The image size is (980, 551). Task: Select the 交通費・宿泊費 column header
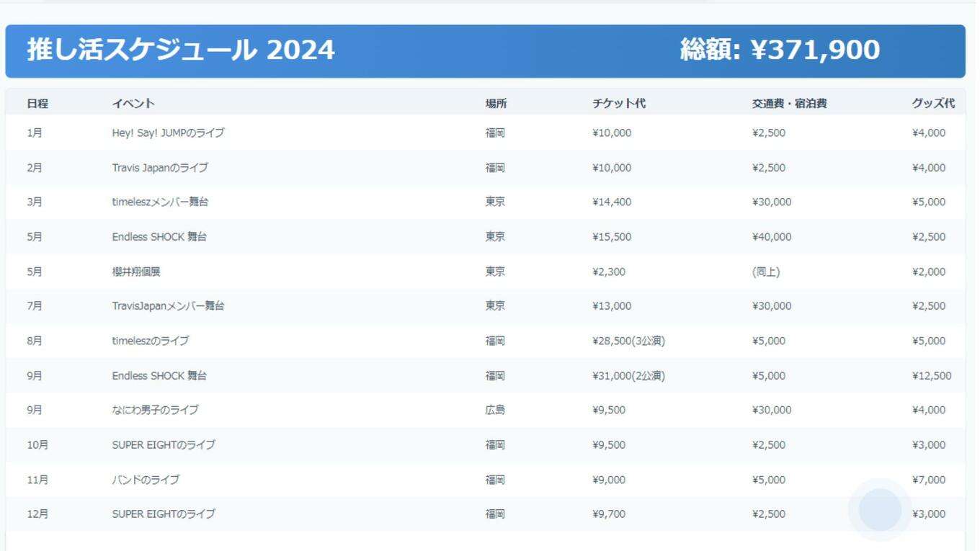click(x=789, y=104)
